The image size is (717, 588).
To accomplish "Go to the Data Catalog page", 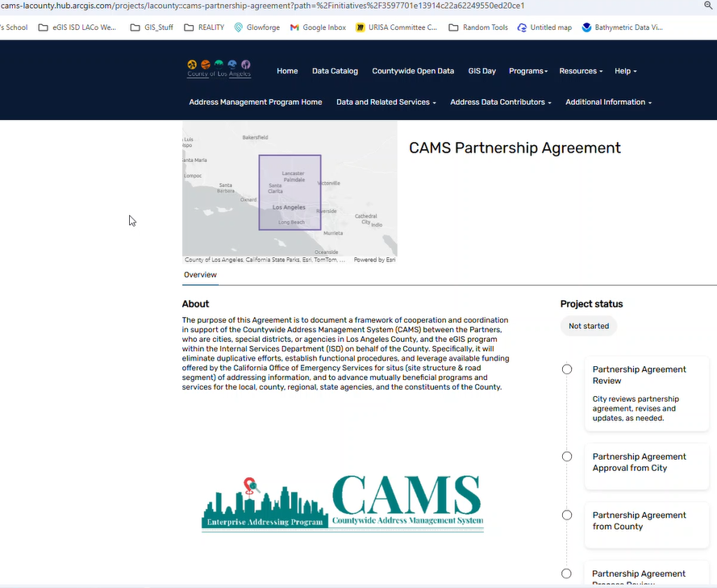I will click(335, 71).
